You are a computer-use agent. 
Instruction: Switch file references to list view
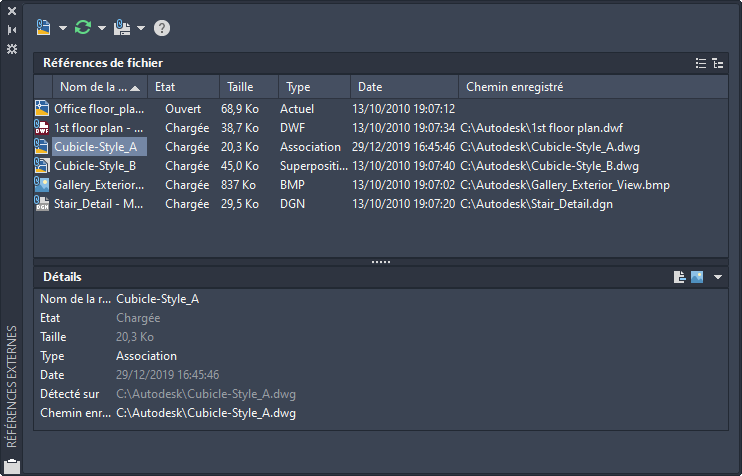(701, 63)
